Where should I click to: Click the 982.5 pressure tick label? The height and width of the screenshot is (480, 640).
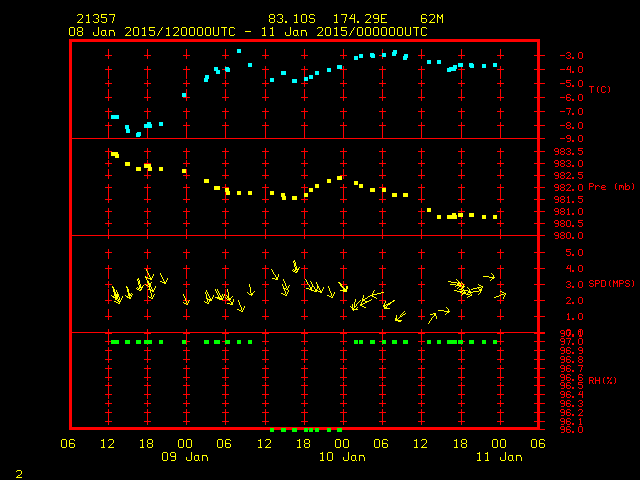569,176
